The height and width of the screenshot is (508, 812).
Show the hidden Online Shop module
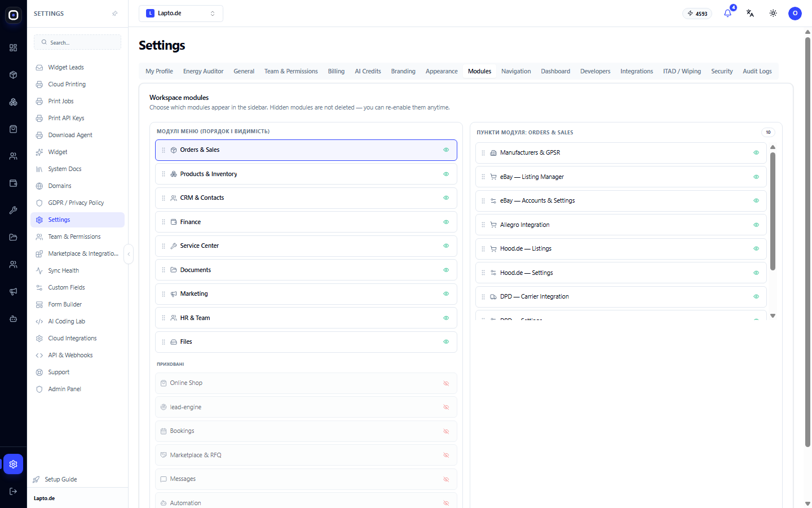click(x=446, y=383)
